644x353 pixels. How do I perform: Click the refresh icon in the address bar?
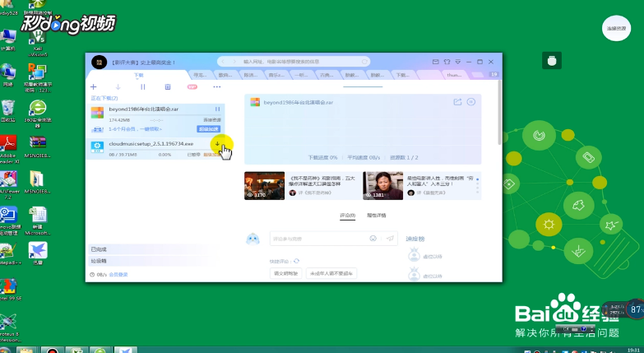click(364, 62)
